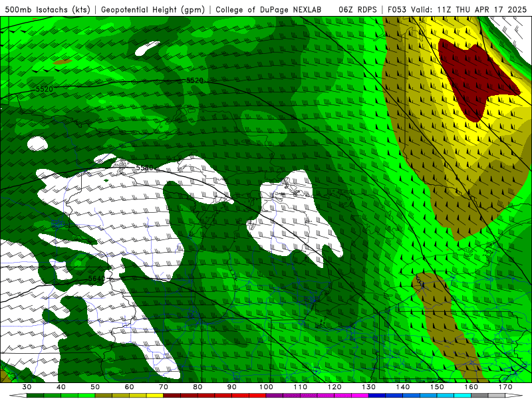Click the 5580 height contour label

click(x=144, y=168)
